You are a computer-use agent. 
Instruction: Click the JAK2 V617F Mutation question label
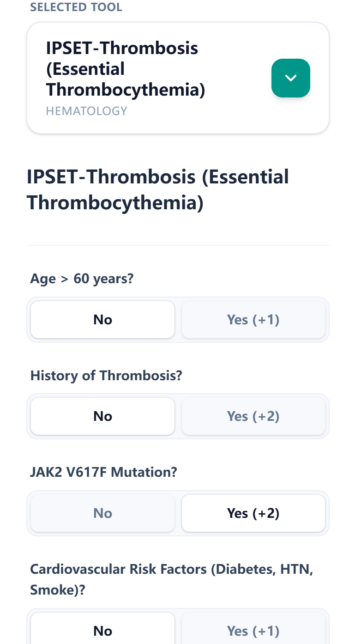[103, 472]
